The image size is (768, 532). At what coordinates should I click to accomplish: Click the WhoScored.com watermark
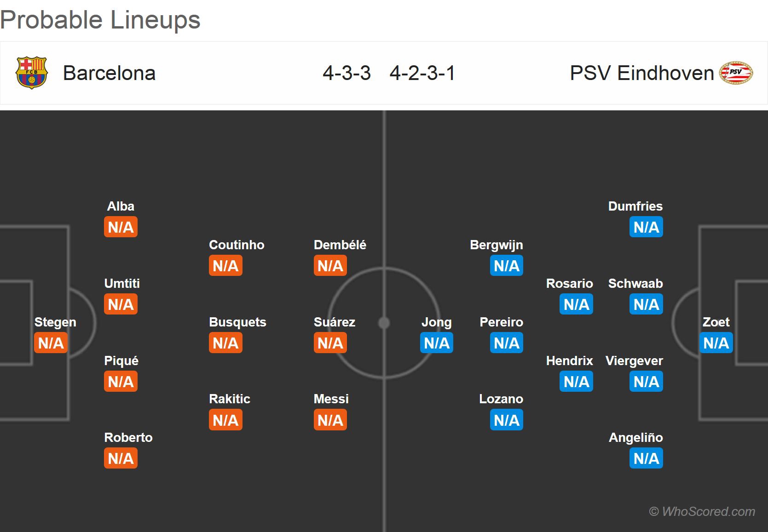(x=702, y=511)
